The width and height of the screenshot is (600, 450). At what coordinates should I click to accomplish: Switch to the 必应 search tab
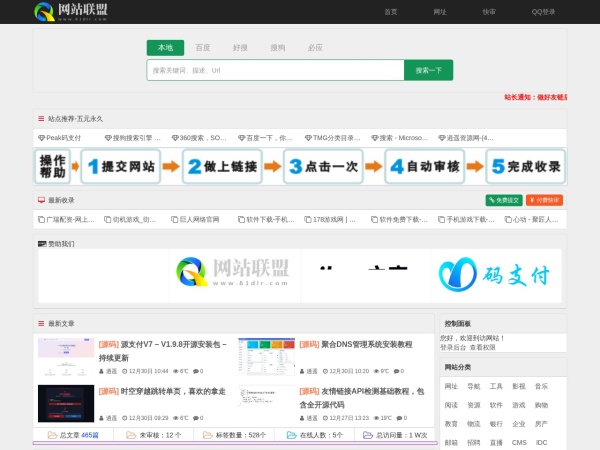[x=315, y=47]
